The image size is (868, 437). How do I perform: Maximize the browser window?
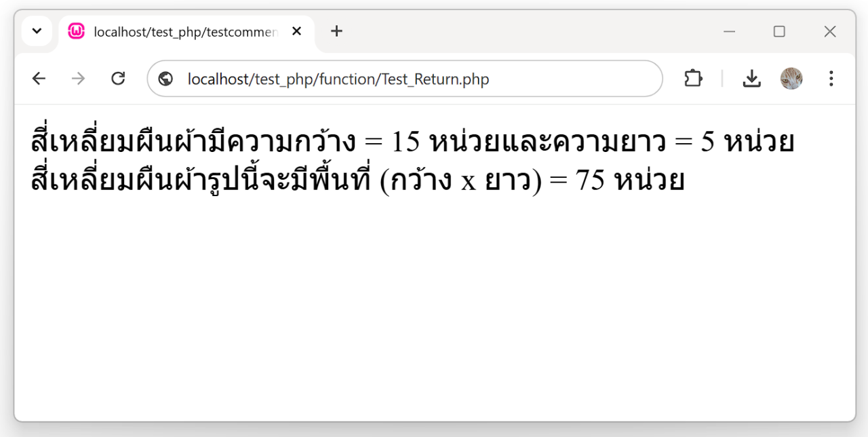click(x=779, y=31)
